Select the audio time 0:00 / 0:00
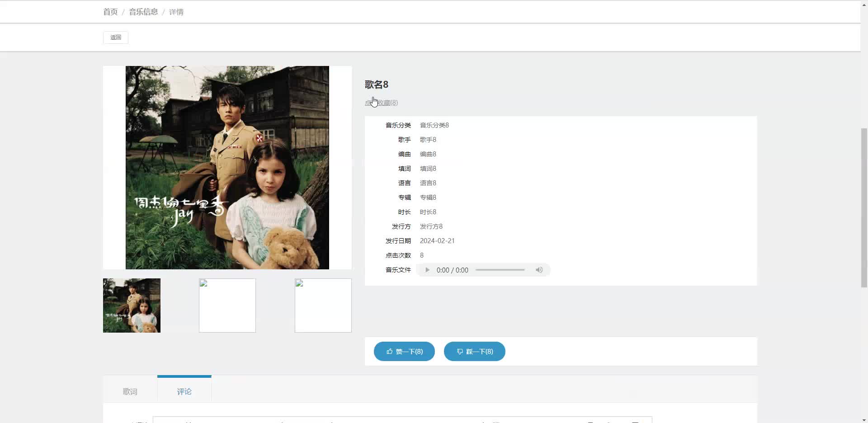Screen dimensions: 868x423 453,270
